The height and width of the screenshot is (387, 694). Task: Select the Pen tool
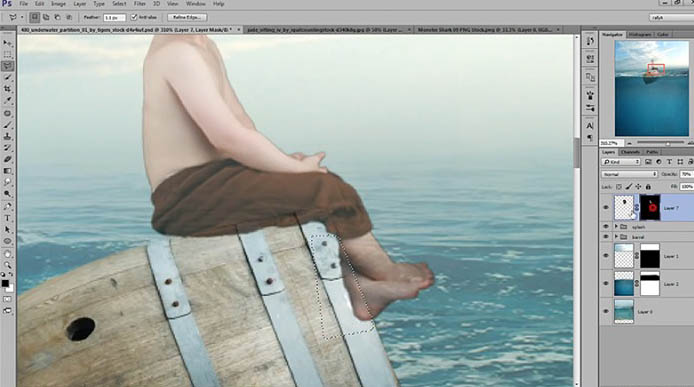click(x=8, y=207)
